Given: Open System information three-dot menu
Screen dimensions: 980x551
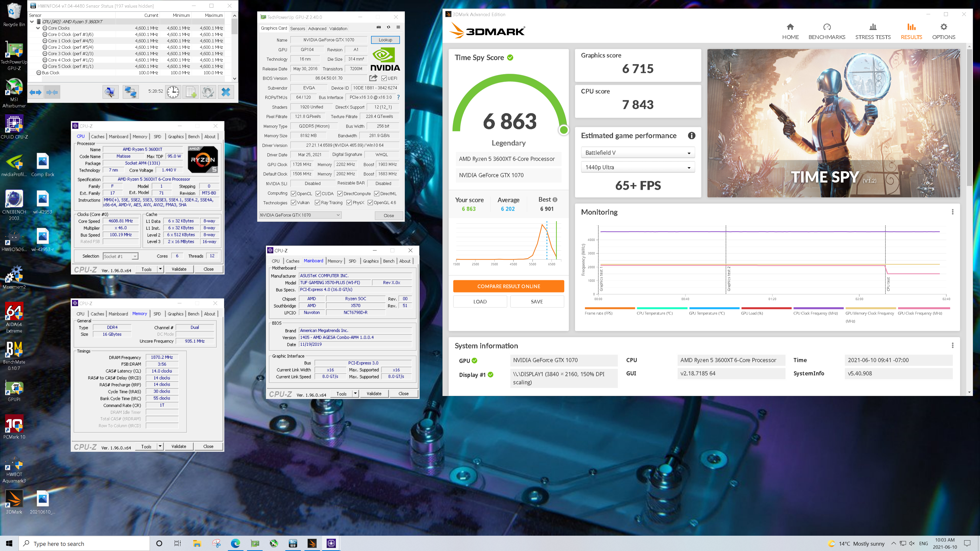Looking at the screenshot, I should (952, 345).
